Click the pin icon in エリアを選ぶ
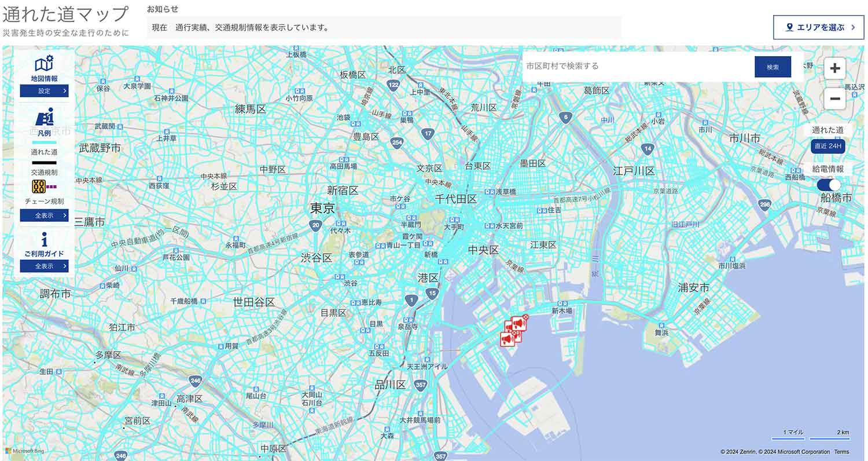868x461 pixels. point(789,27)
